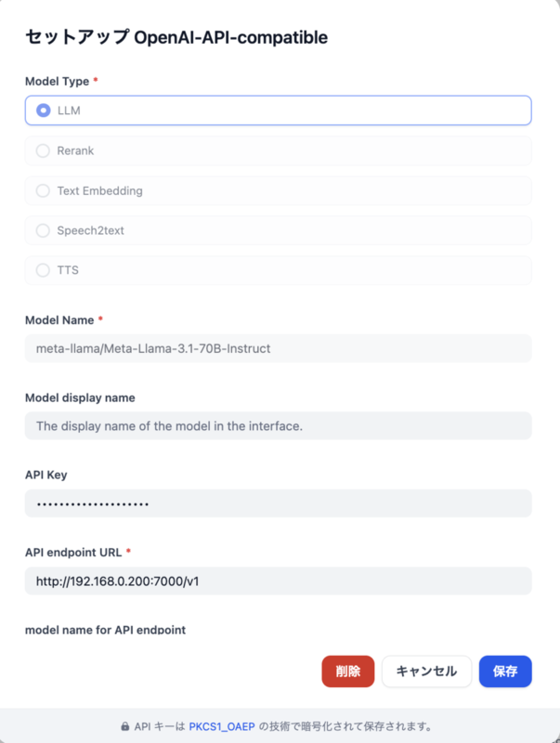Viewport: 560px width, 743px height.
Task: Click the empty circle next to TTS
Action: tap(43, 270)
